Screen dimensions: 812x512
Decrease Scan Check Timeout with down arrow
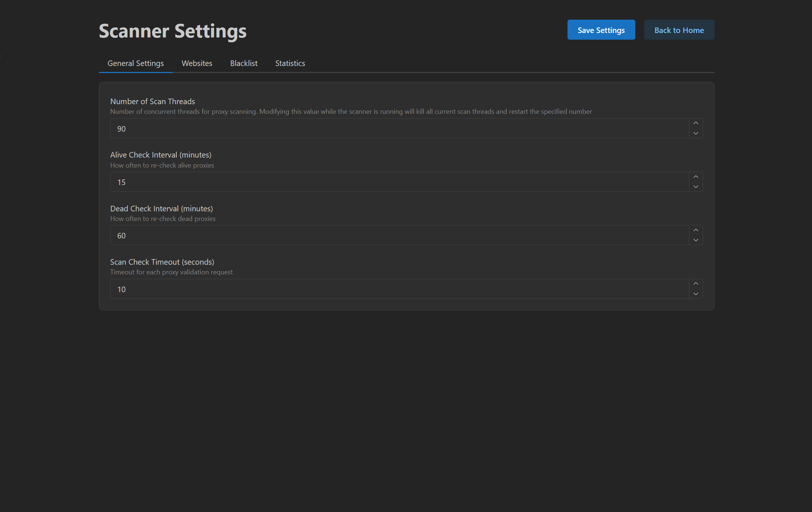pyautogui.click(x=696, y=294)
